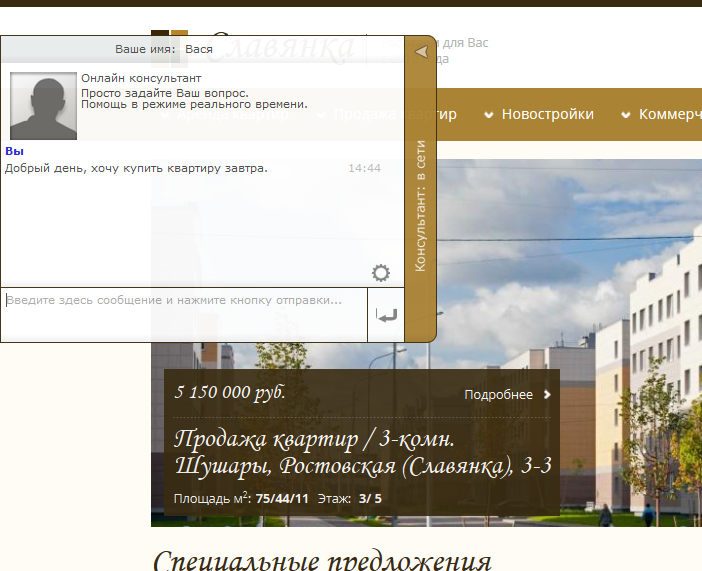The height and width of the screenshot is (571, 702).
Task: Click the 'Специальные предложения' heading
Action: [x=322, y=560]
